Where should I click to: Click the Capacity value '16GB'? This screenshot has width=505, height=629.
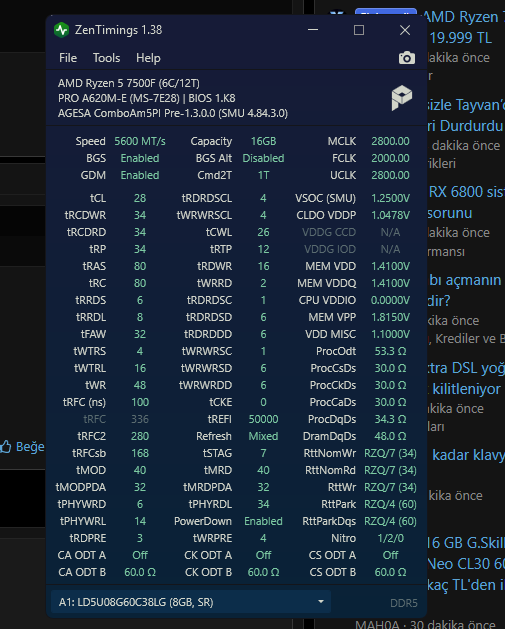(x=264, y=141)
